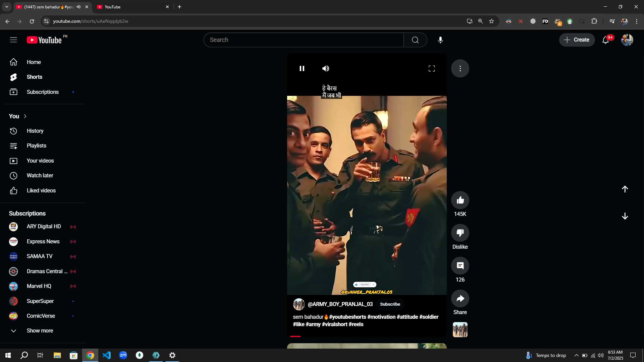This screenshot has width=644, height=362.
Task: Focus the YouTube Search field
Action: 304,40
